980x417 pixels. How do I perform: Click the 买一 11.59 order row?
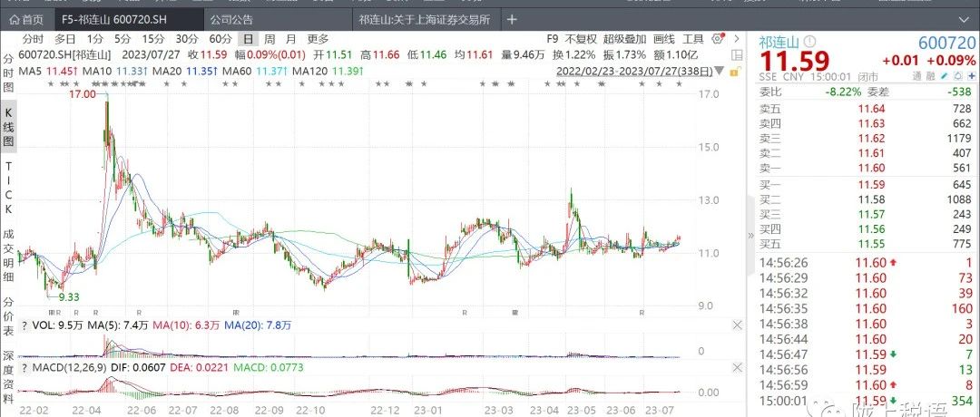(867, 185)
